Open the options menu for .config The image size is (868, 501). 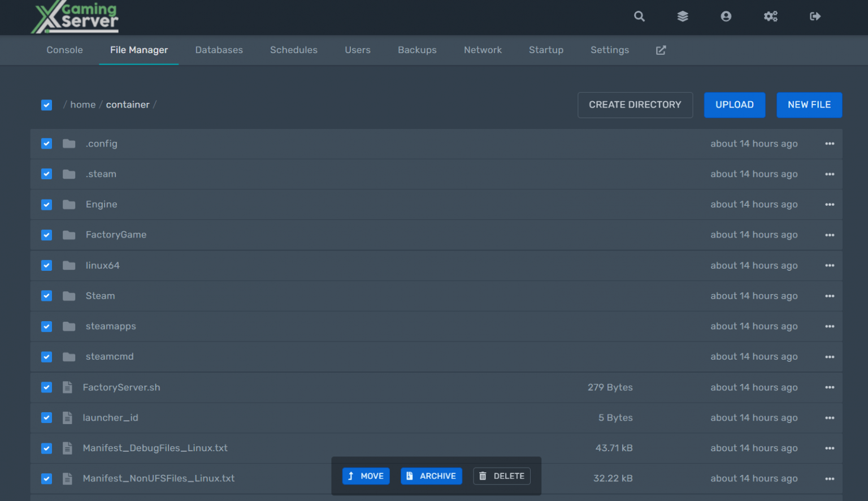[x=830, y=144]
